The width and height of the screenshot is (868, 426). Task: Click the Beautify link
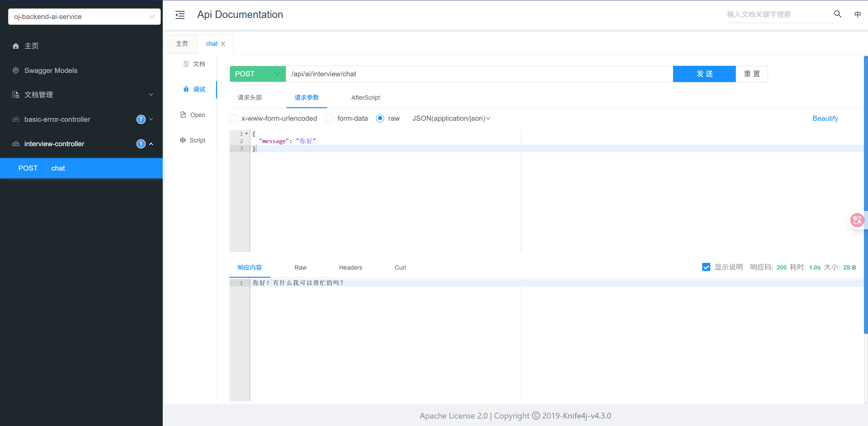point(825,118)
